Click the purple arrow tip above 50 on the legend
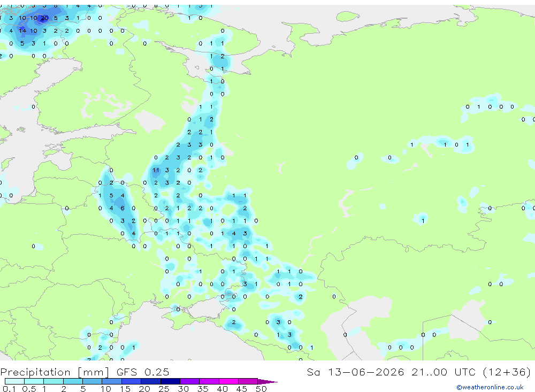The image size is (535, 392). (x=267, y=381)
